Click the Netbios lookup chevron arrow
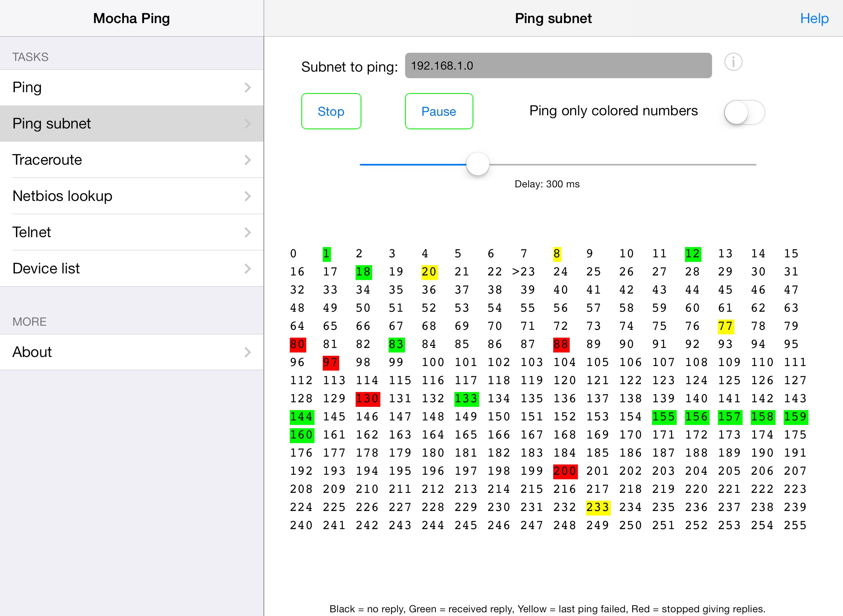Screen dimensions: 843x616 click(x=247, y=196)
